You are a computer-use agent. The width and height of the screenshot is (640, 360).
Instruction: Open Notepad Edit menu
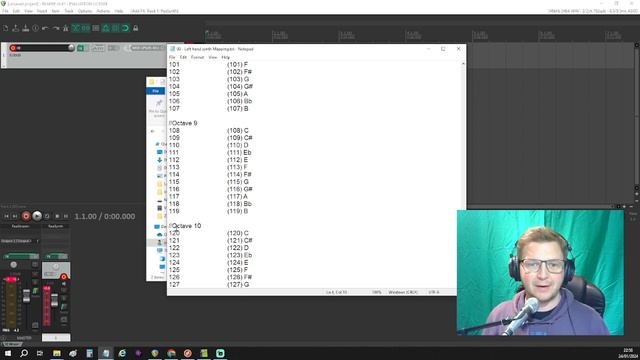tap(183, 57)
